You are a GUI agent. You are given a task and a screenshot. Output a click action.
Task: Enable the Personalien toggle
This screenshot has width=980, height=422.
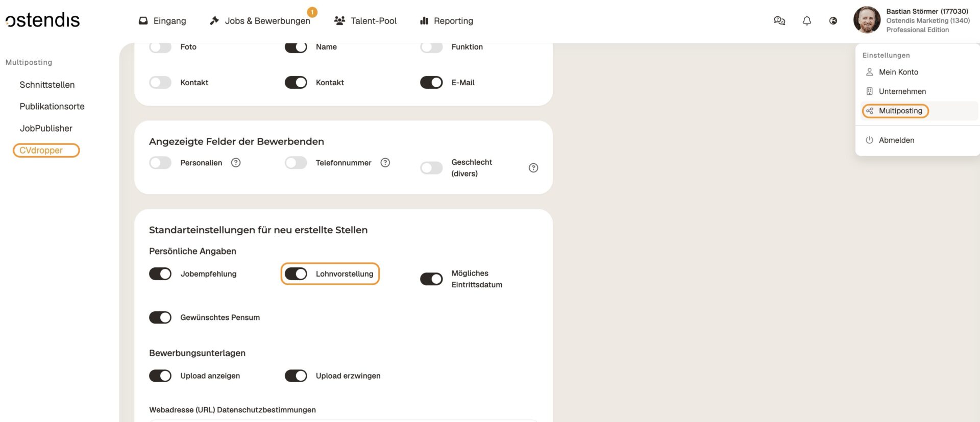pyautogui.click(x=160, y=163)
